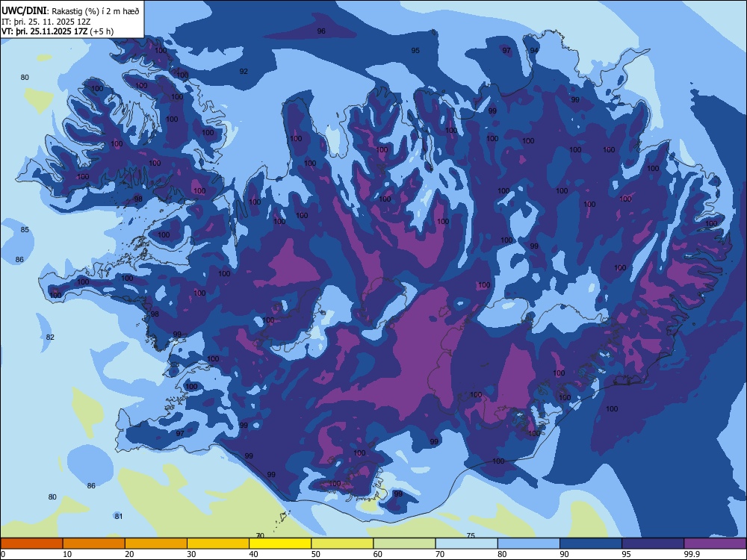Click the 30-40 percent legend swatch

tap(218, 544)
